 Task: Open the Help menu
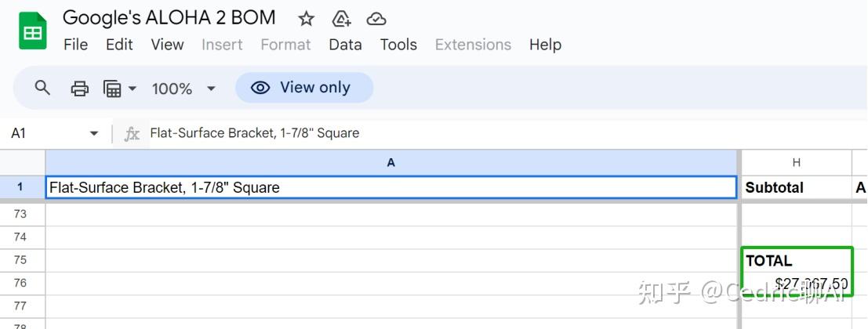545,45
